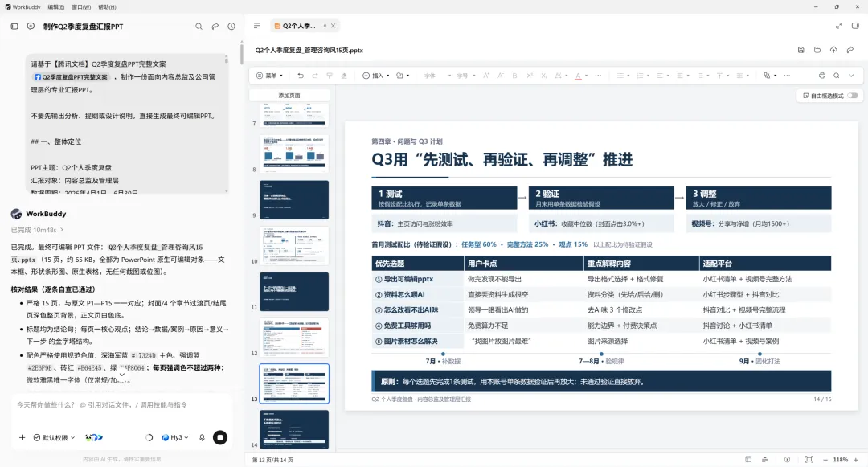Redo the last edit

coord(315,76)
